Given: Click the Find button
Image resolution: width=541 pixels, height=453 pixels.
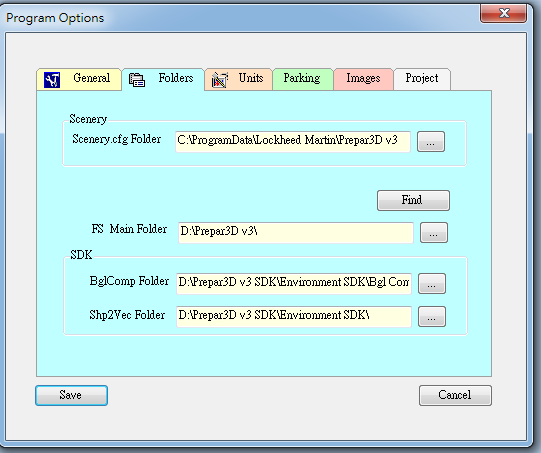Looking at the screenshot, I should coord(413,200).
